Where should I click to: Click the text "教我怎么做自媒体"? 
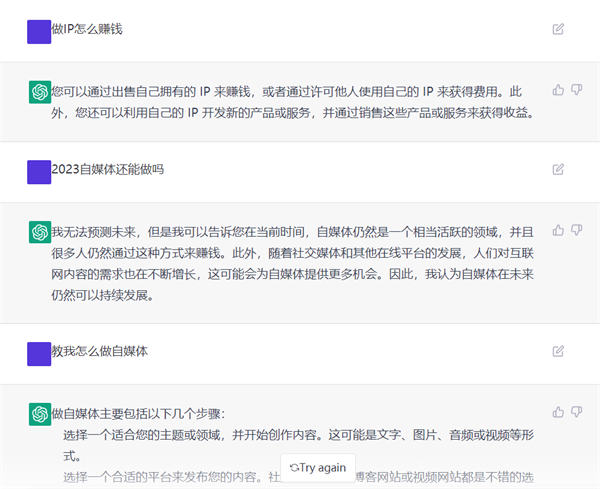coord(99,351)
